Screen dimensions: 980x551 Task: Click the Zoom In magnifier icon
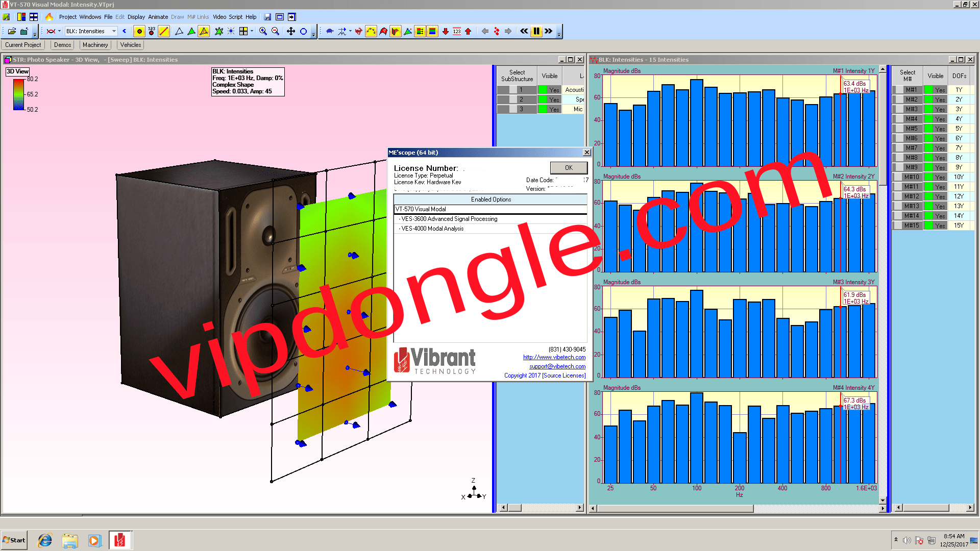click(263, 31)
